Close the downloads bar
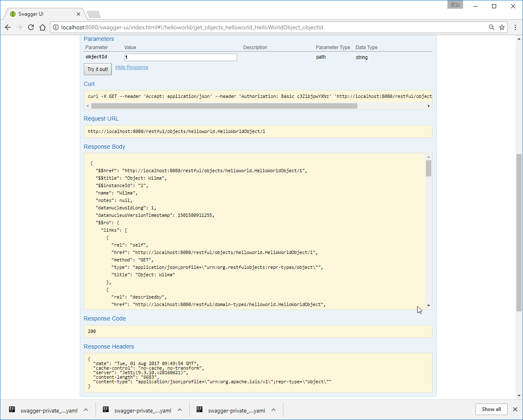The width and height of the screenshot is (523, 420). click(x=515, y=409)
